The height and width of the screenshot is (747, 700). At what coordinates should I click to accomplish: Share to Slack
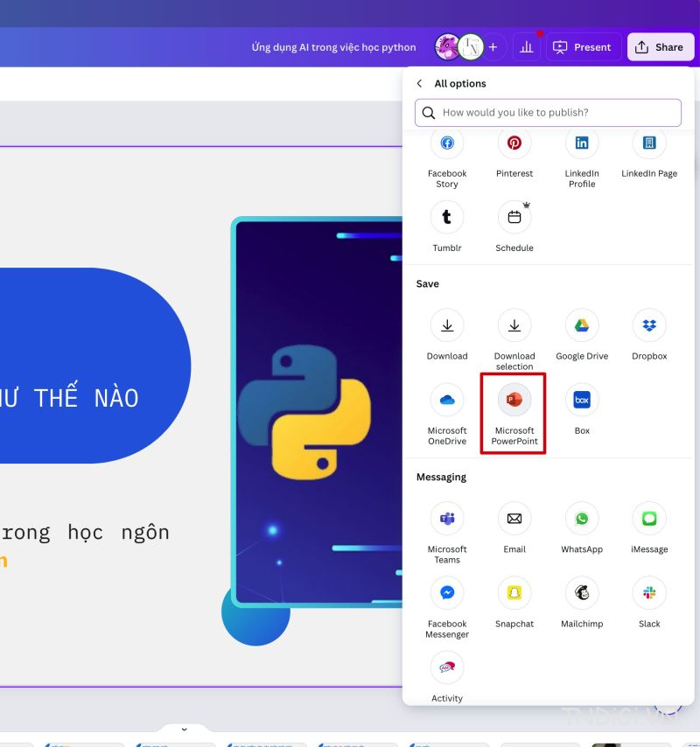click(x=649, y=593)
